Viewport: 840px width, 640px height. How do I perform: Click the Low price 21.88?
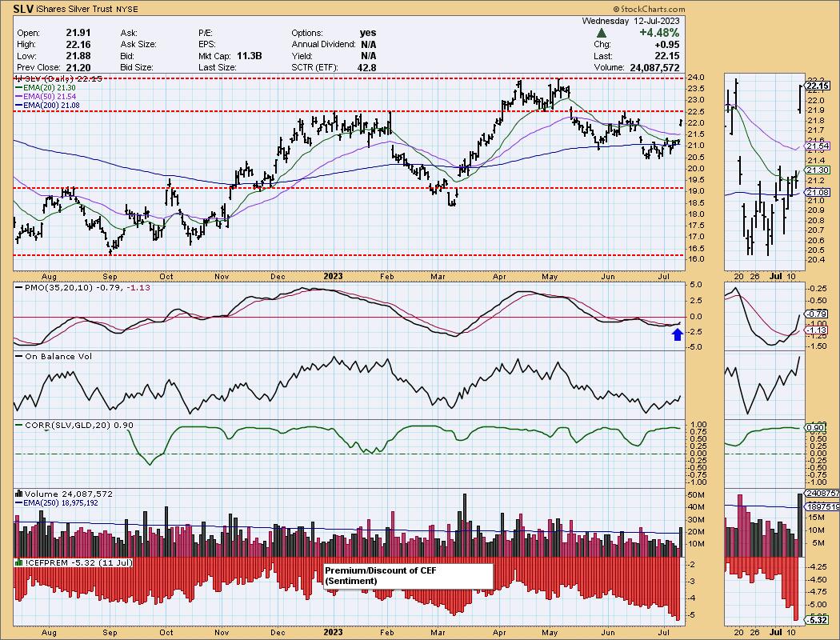(78, 56)
